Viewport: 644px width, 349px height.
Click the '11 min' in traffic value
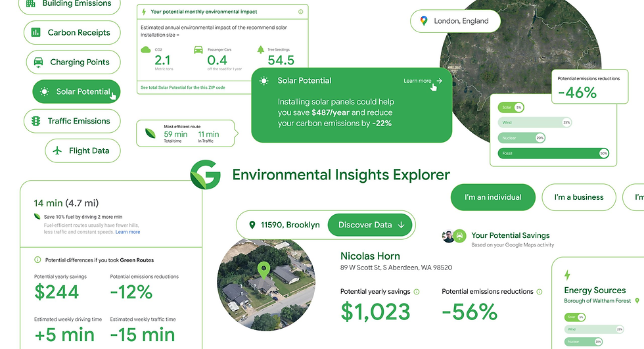tap(209, 134)
